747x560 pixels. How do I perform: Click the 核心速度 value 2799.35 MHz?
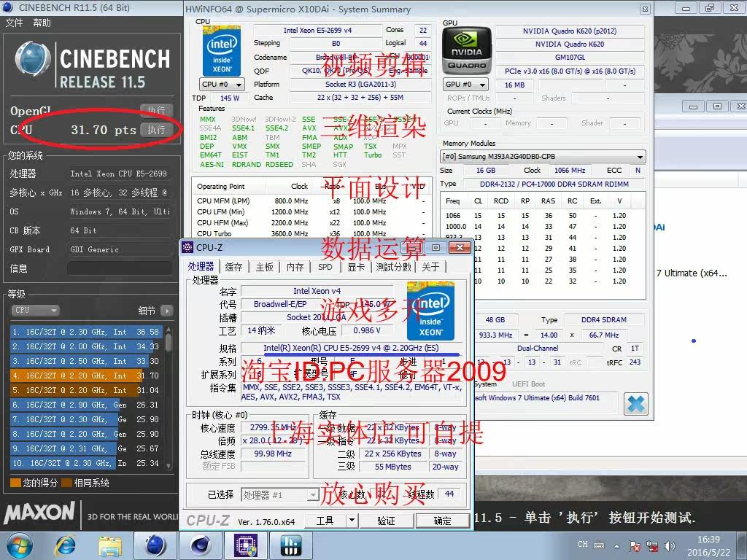tap(273, 427)
